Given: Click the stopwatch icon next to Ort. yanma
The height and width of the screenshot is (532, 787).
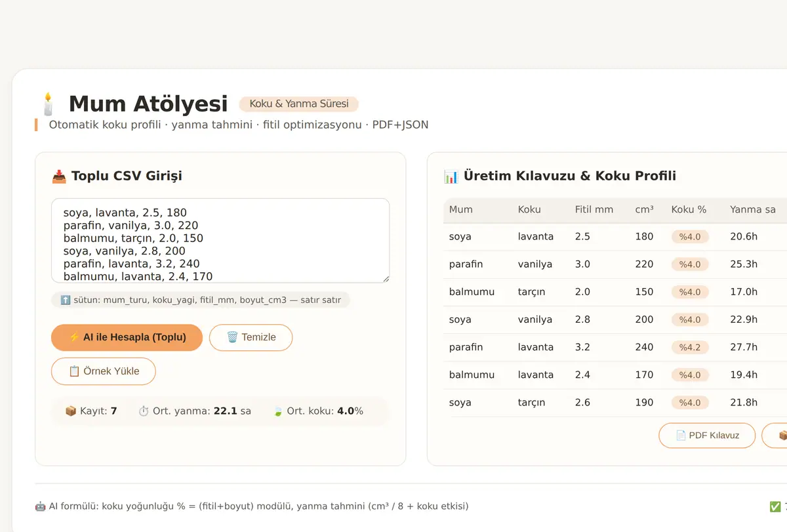Looking at the screenshot, I should click(144, 411).
